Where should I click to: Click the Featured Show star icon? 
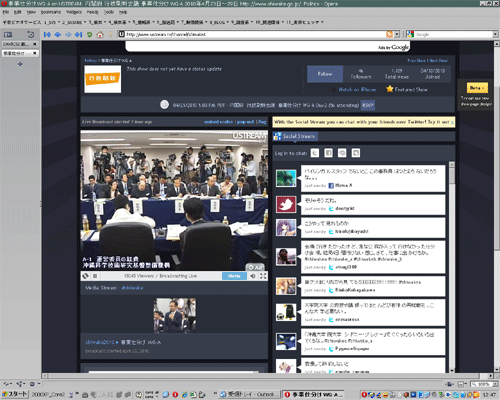(x=390, y=89)
